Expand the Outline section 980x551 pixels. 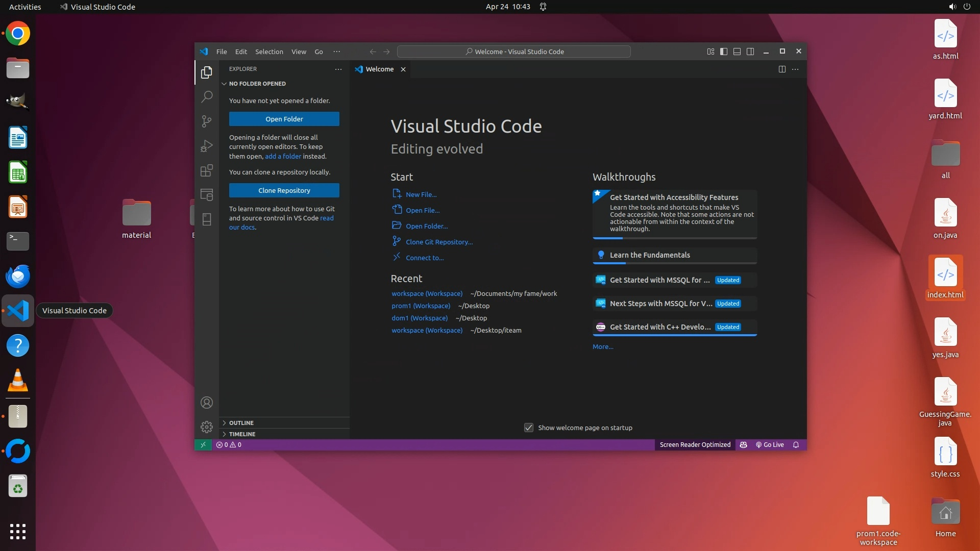tap(241, 423)
